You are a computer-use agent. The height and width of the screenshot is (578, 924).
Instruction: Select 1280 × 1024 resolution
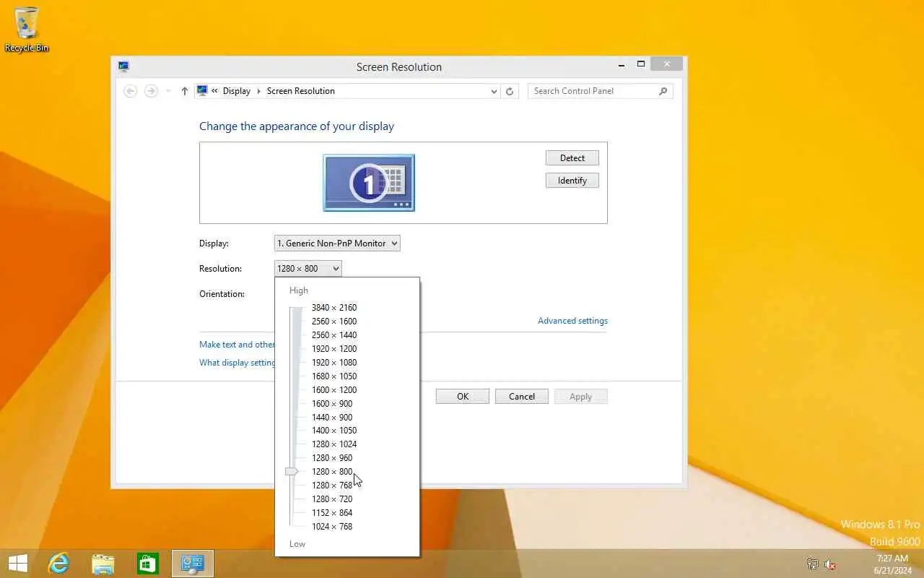coord(334,444)
